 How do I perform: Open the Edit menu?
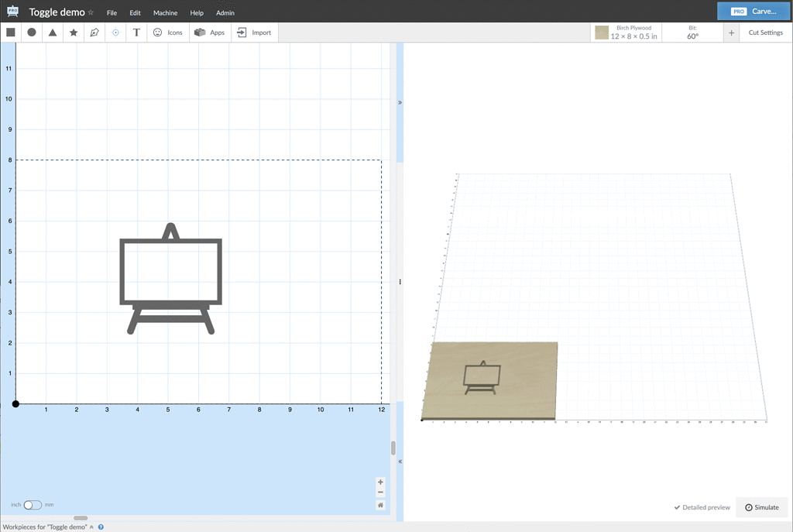click(135, 12)
